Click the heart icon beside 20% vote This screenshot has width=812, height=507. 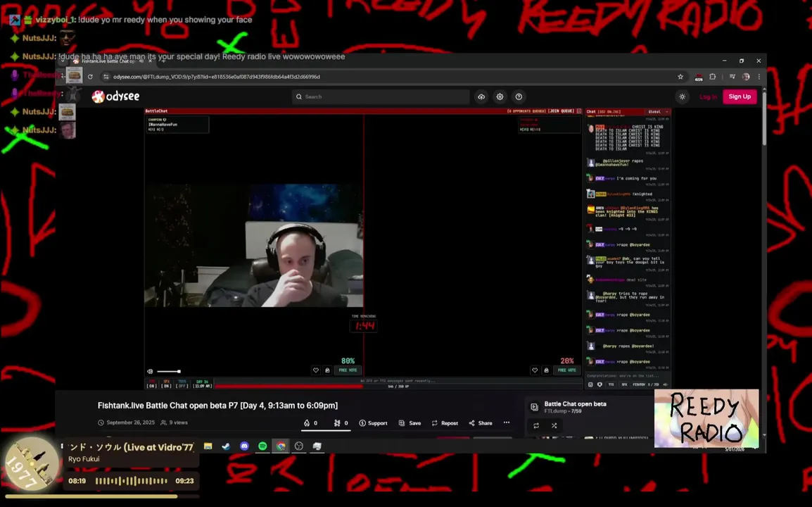tap(535, 370)
